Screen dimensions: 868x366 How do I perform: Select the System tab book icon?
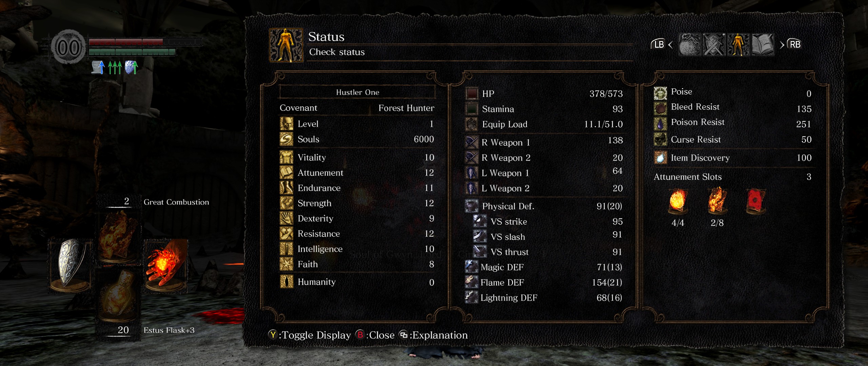click(763, 44)
